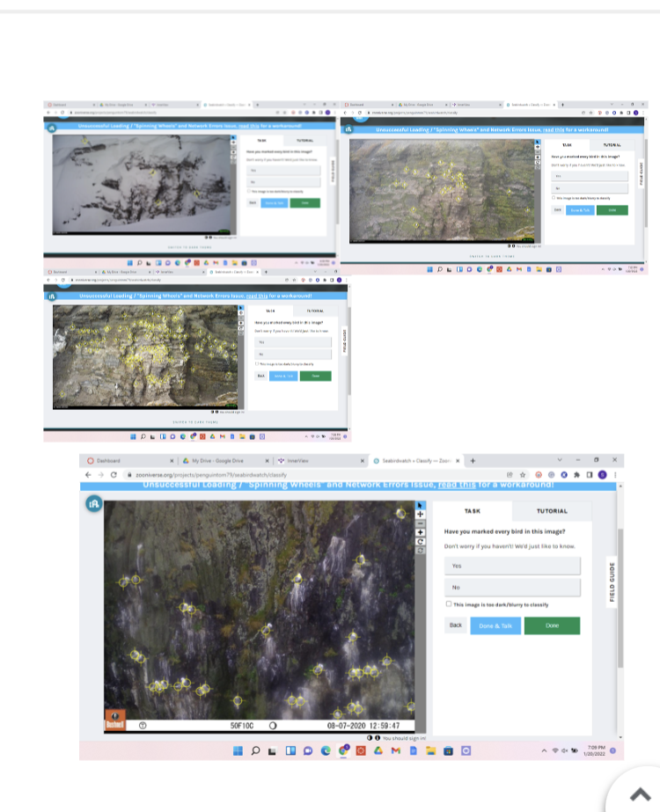Click the Wi-Fi tray icon in large screenshot

pyautogui.click(x=554, y=750)
